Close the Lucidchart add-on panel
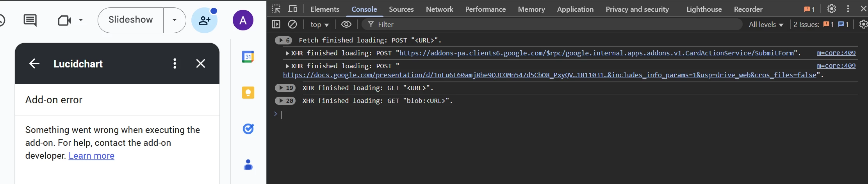 click(200, 64)
